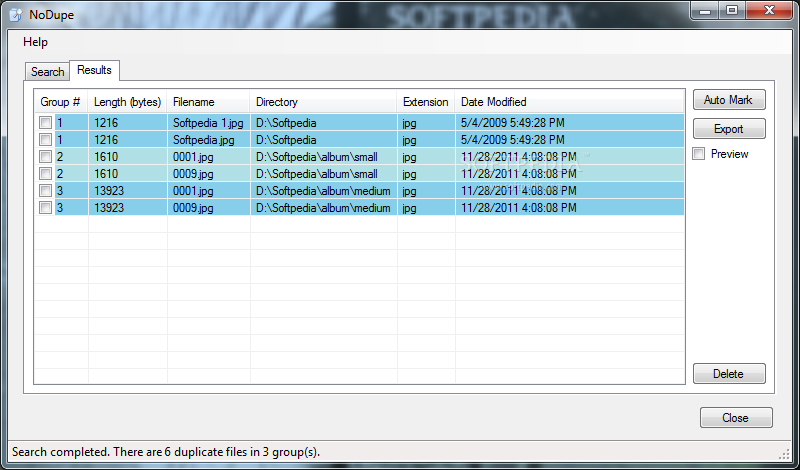Image resolution: width=800 pixels, height=470 pixels.
Task: Click length 1216 of Softpedia 1.jpg row
Action: tap(106, 123)
